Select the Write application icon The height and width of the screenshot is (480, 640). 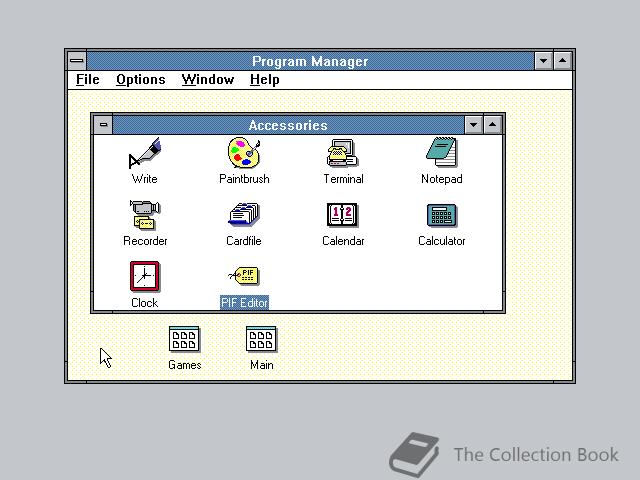[x=145, y=153]
